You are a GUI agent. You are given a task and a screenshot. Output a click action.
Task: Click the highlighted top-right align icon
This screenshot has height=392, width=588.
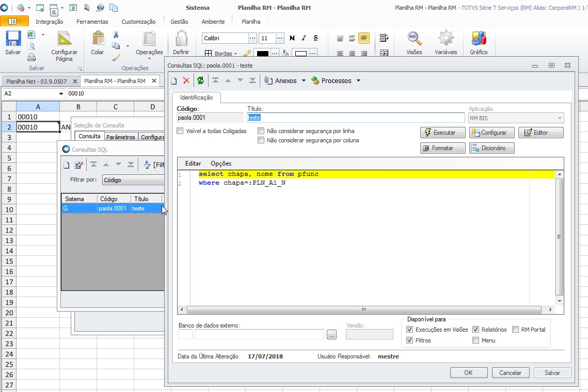364,38
